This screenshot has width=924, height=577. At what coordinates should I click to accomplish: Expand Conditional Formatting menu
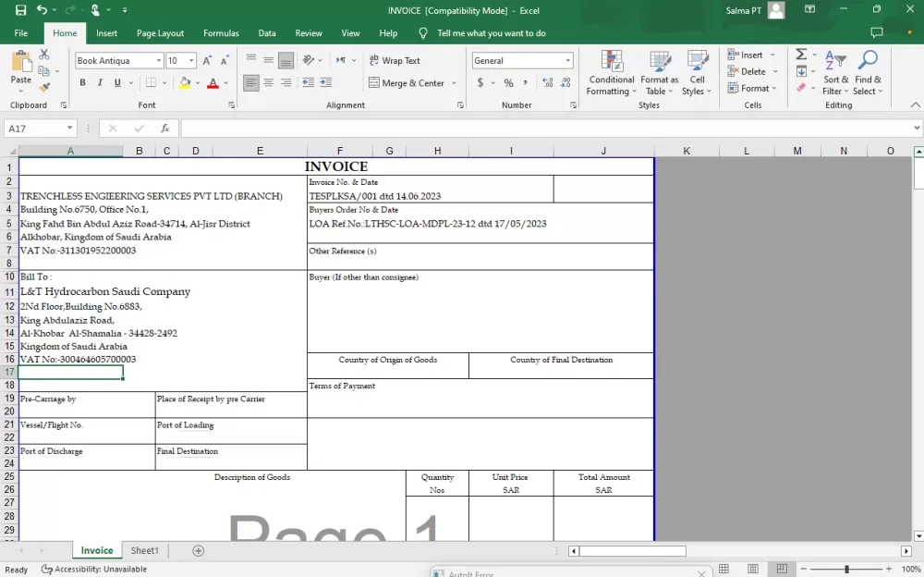coord(611,74)
